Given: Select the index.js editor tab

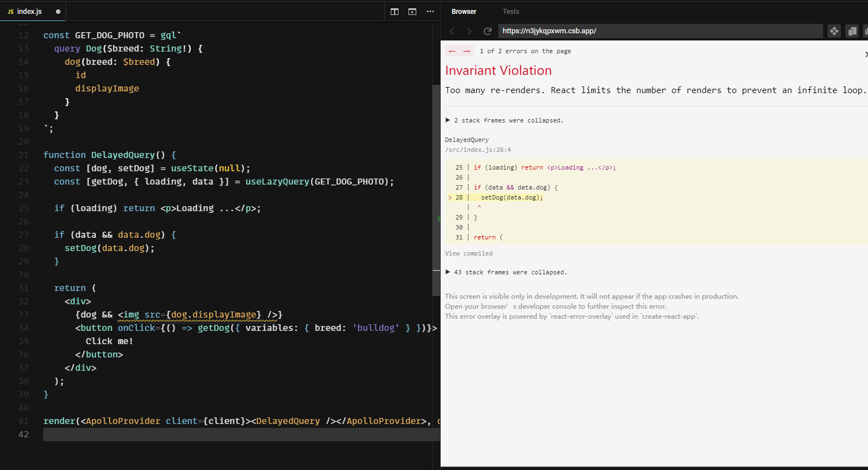Looking at the screenshot, I should coord(29,12).
